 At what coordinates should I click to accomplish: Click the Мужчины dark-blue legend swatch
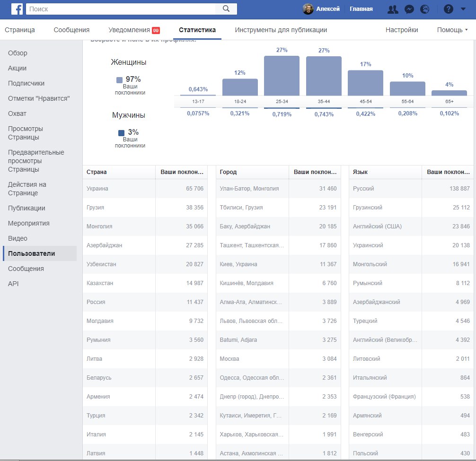pyautogui.click(x=122, y=133)
